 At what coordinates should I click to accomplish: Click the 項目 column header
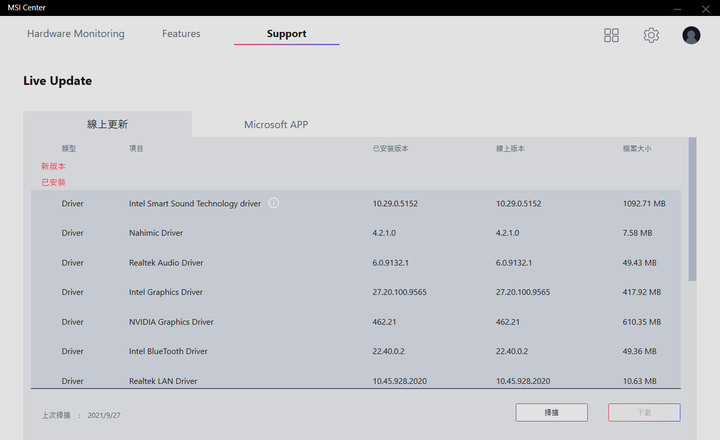136,148
